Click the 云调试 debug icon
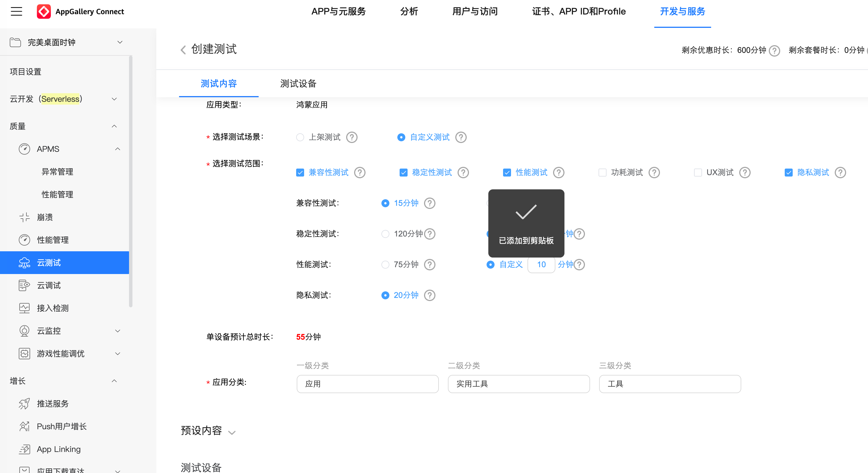 click(x=24, y=285)
